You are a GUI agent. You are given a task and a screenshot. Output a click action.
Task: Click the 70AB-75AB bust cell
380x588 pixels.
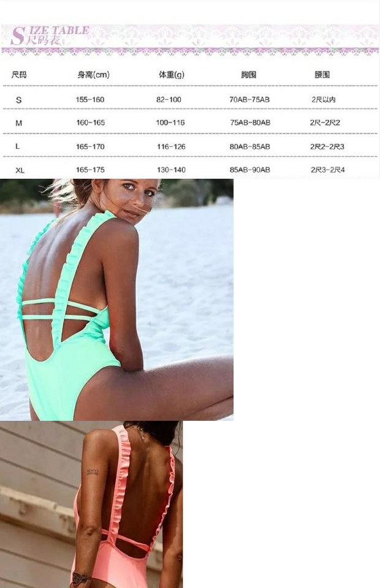pos(249,99)
